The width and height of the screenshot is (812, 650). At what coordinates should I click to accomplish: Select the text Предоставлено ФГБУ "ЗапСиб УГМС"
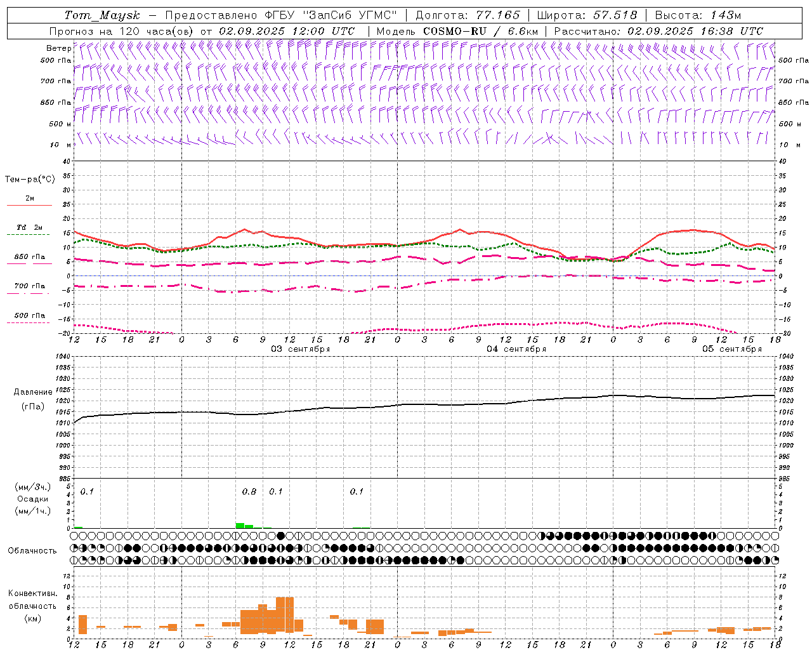point(281,15)
